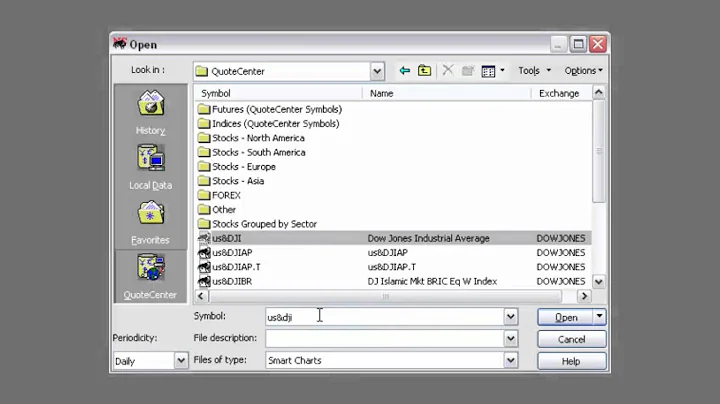The image size is (720, 404).
Task: Click the Open button
Action: click(566, 317)
